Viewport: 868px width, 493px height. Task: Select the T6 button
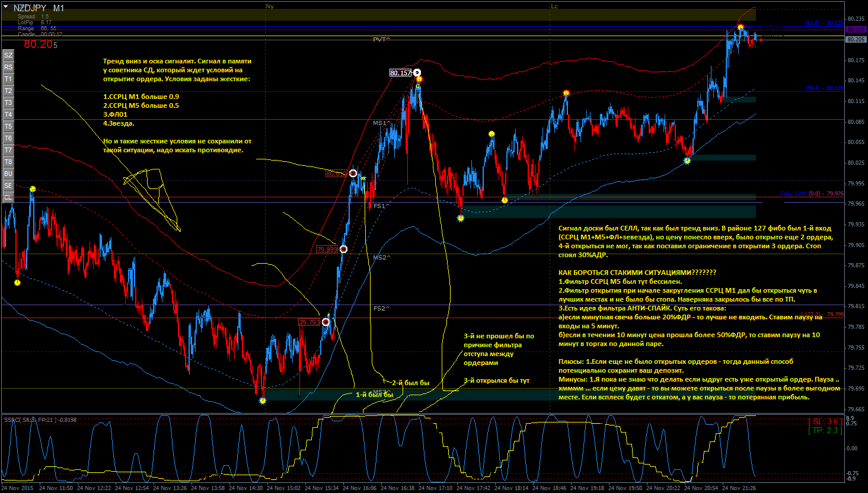click(8, 138)
